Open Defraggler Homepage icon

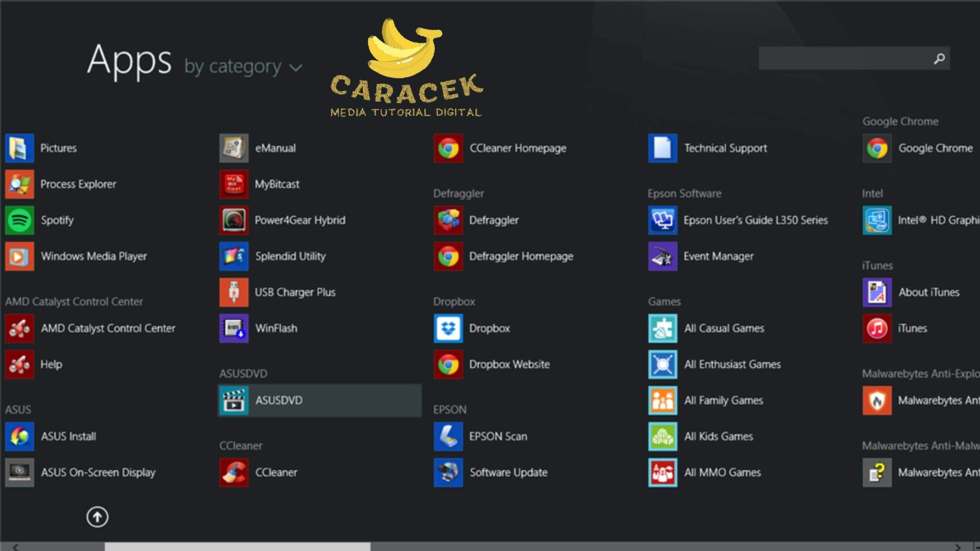448,256
